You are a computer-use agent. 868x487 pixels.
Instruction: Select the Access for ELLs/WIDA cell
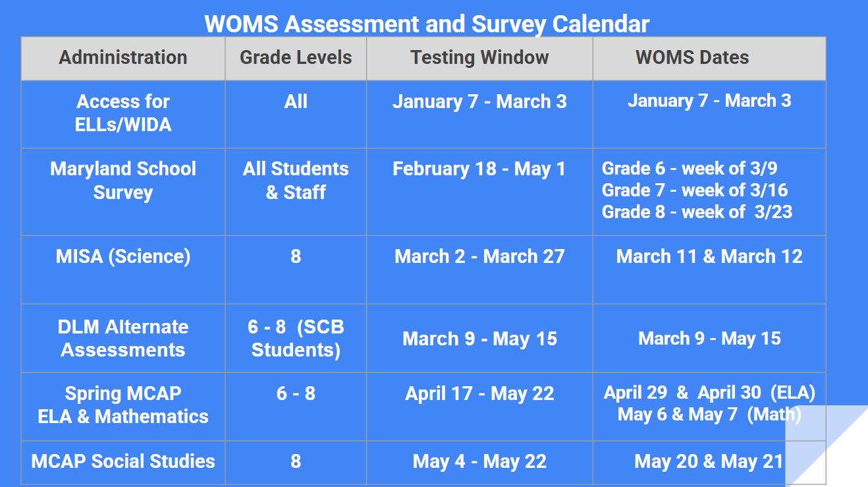tap(123, 113)
